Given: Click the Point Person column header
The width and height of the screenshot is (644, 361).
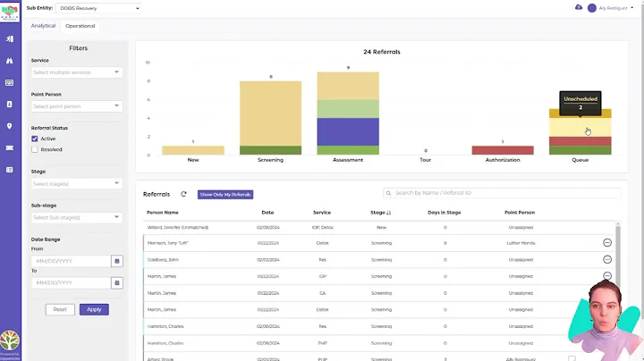Looking at the screenshot, I should pos(520,213).
